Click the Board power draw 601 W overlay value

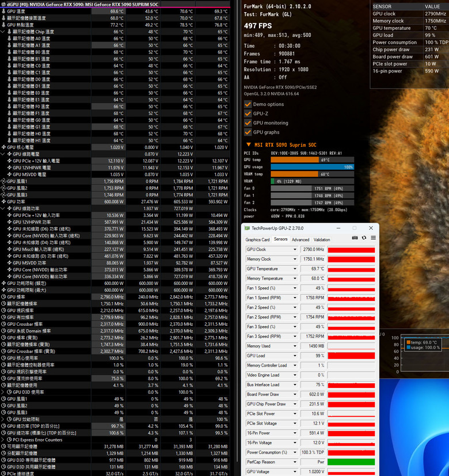pos(432,57)
